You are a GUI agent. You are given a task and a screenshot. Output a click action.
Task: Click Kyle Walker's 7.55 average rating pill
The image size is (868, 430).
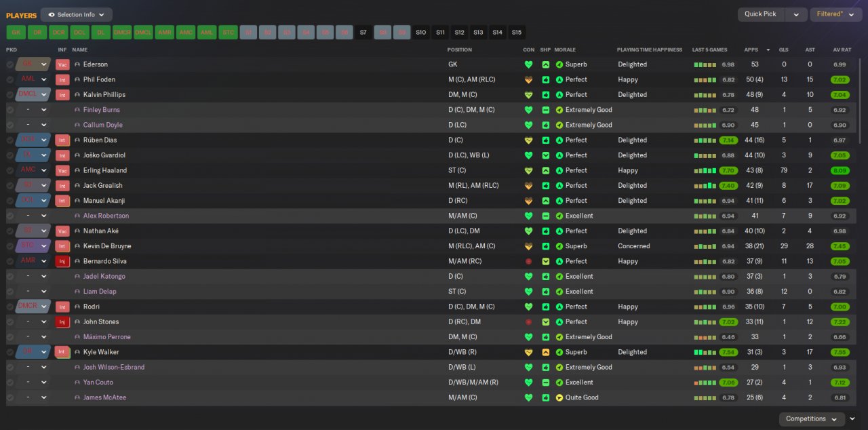coord(839,352)
